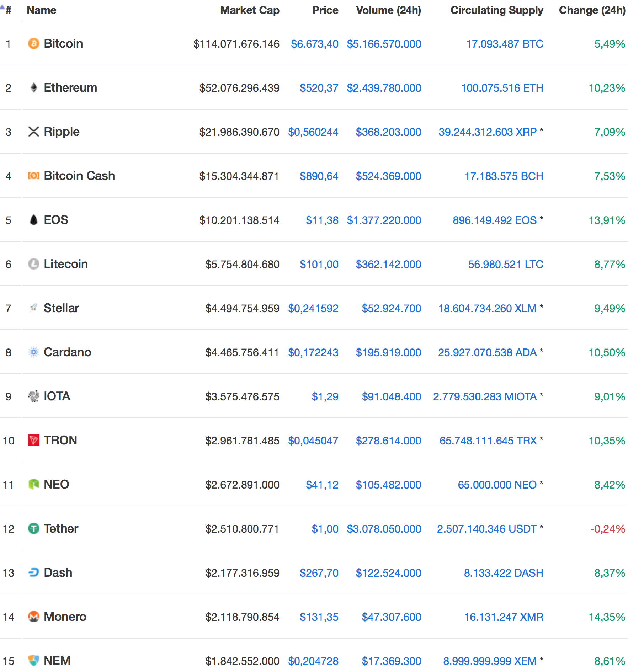Sort by Circulating Supply column header

click(x=497, y=10)
